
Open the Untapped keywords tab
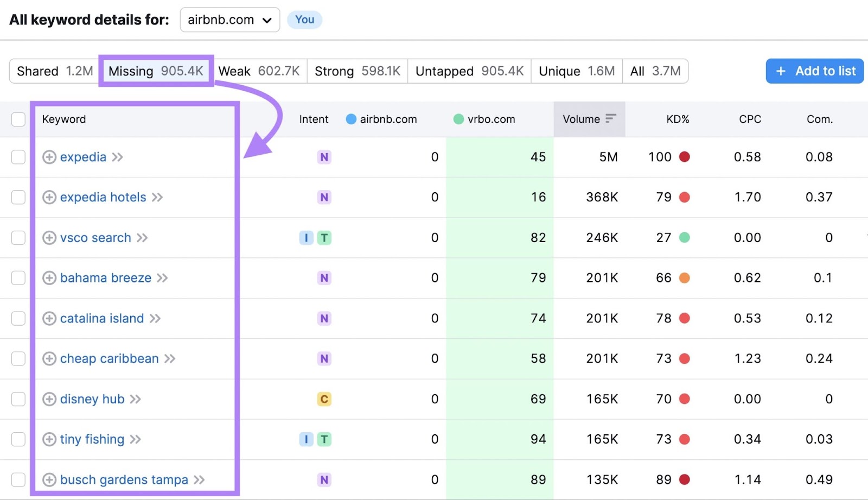pos(469,71)
